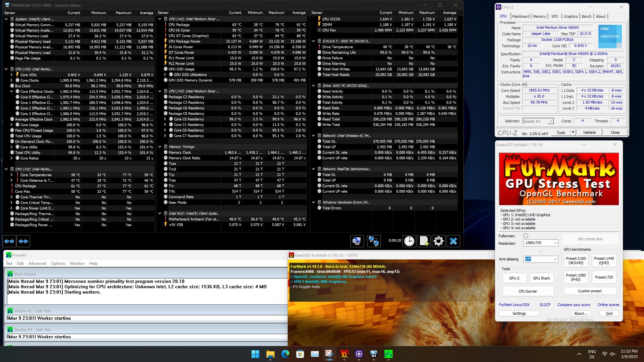The height and width of the screenshot is (362, 644).
Task: Click the CPU Fan sensor icon
Action: click(x=319, y=30)
